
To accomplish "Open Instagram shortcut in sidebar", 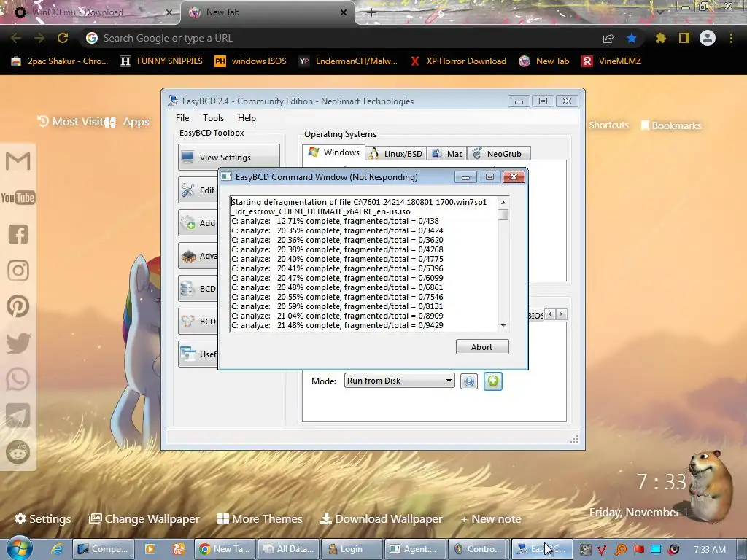I will (x=18, y=271).
